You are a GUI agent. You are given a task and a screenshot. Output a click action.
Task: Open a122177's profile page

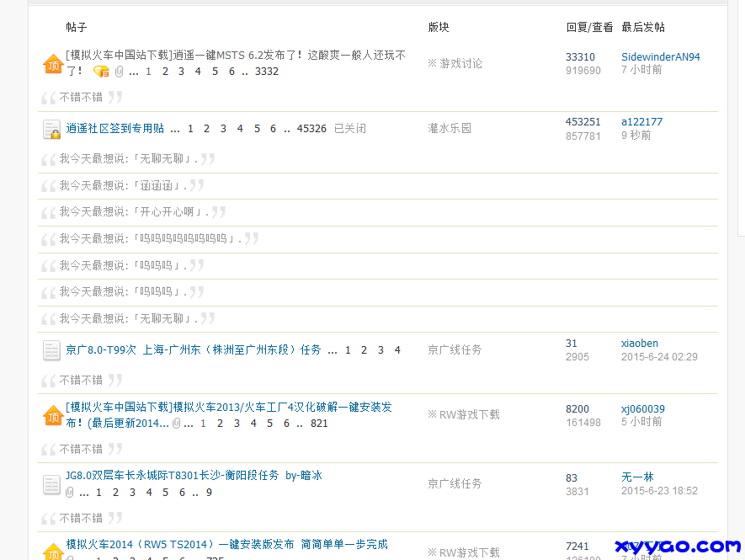[641, 121]
